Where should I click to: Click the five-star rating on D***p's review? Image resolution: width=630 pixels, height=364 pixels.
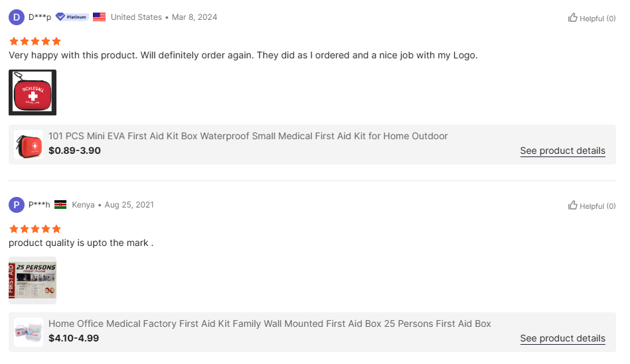pos(35,41)
